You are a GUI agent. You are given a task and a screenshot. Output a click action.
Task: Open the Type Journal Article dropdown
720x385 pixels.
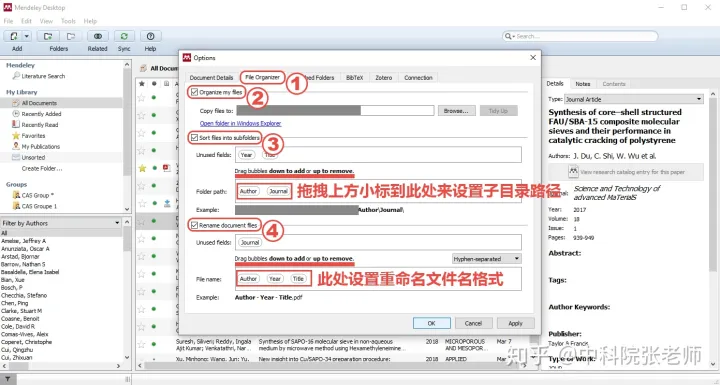pyautogui.click(x=633, y=99)
